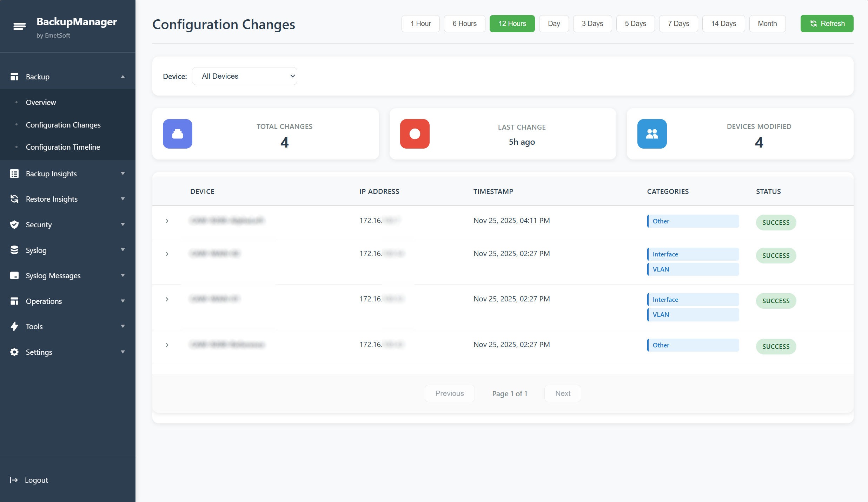Click the Previous page button
Image resolution: width=868 pixels, height=502 pixels.
(450, 393)
